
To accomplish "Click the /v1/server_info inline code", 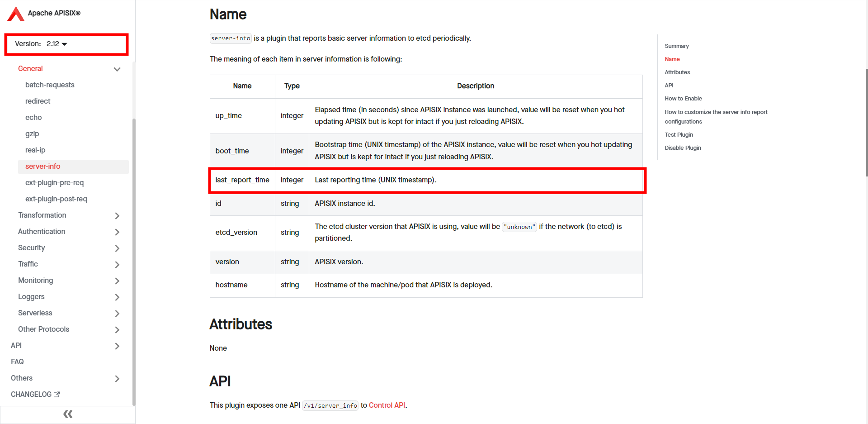I will tap(330, 405).
